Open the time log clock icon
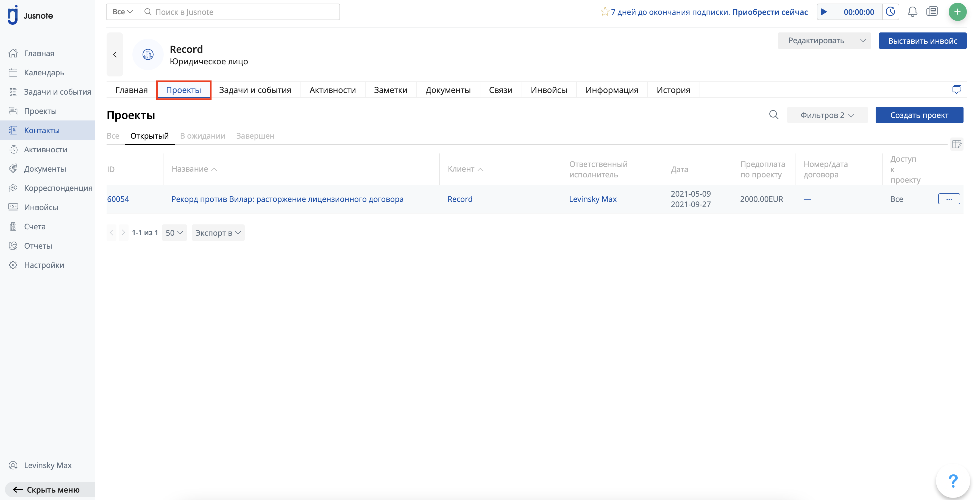Screen dimensions: 980x500 [x=891, y=12]
